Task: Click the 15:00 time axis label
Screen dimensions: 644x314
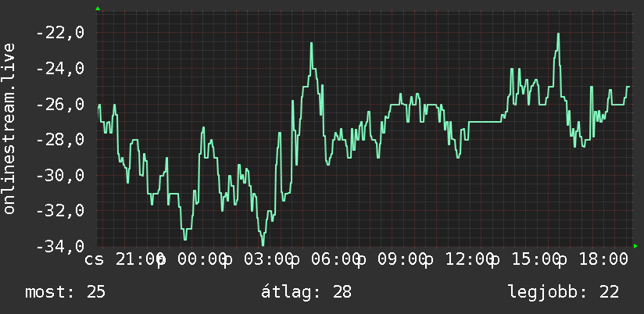Action: click(x=536, y=259)
